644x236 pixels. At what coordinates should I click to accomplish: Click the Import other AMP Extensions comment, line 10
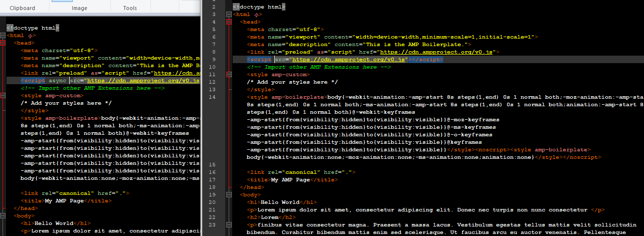click(x=318, y=67)
